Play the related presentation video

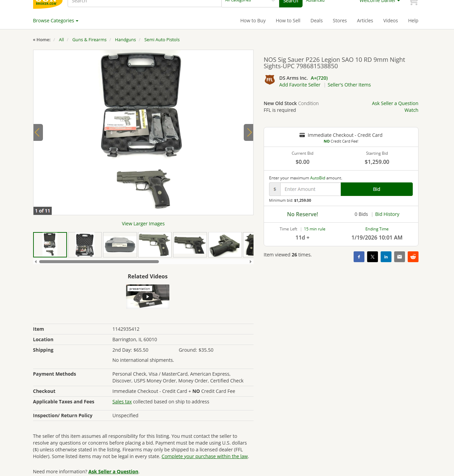coord(147,297)
